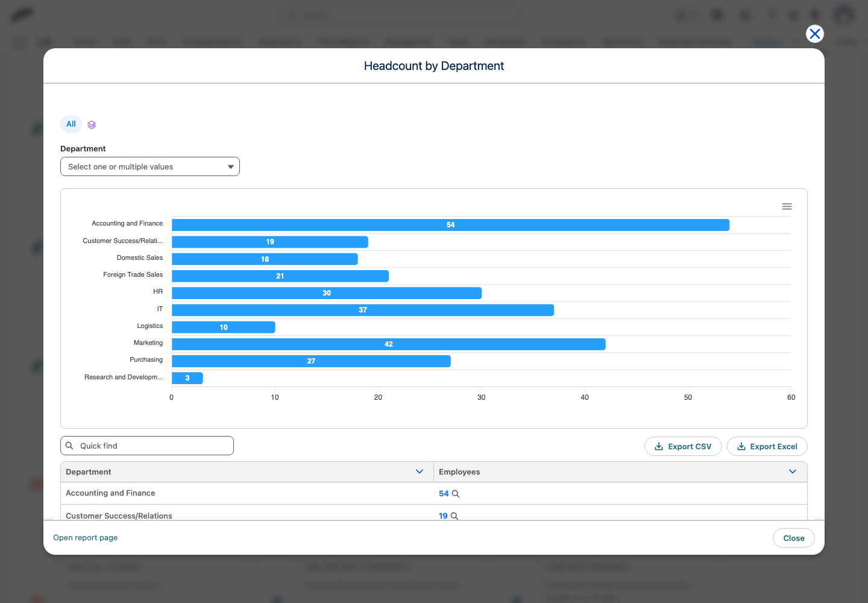The height and width of the screenshot is (603, 868).
Task: Select the Customer Success bar showing 19
Action: click(270, 242)
